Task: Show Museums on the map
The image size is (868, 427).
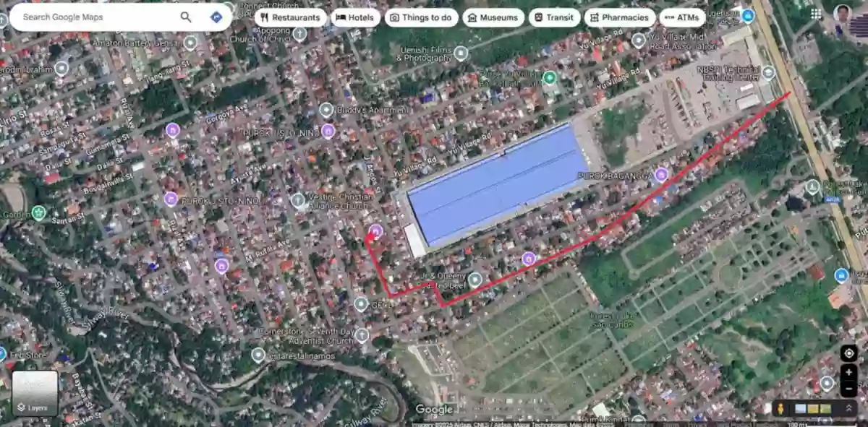Action: point(493,17)
